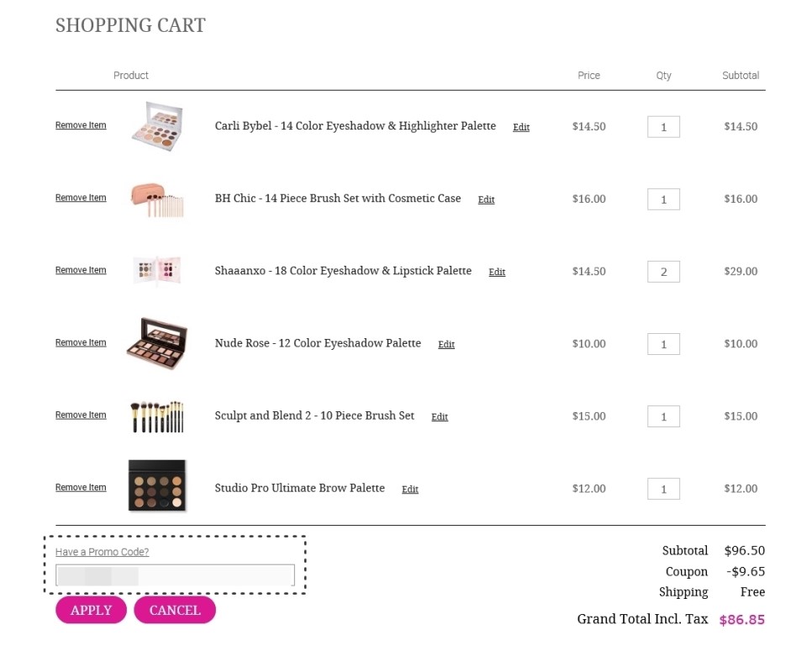Viewport: 812px width, 646px height.
Task: Open 'Shaaanxo - 18 Color Eyeshadow' product name
Action: click(x=343, y=271)
